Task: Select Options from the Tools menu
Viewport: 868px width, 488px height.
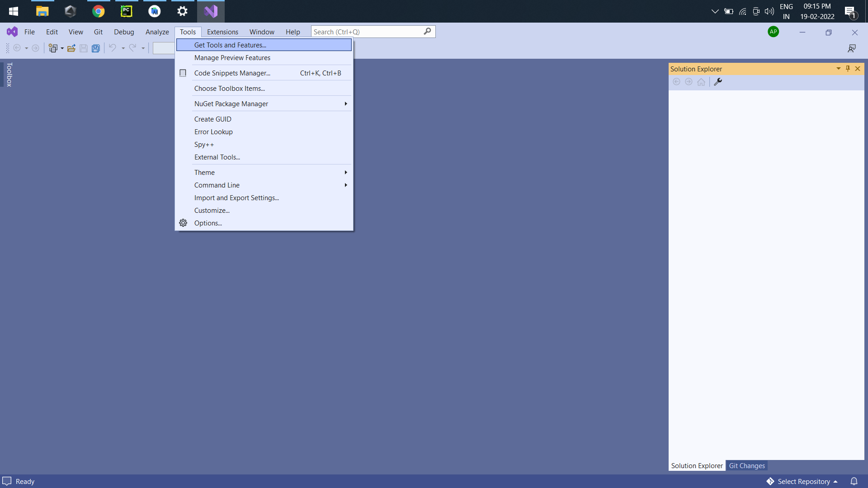Action: click(x=208, y=223)
